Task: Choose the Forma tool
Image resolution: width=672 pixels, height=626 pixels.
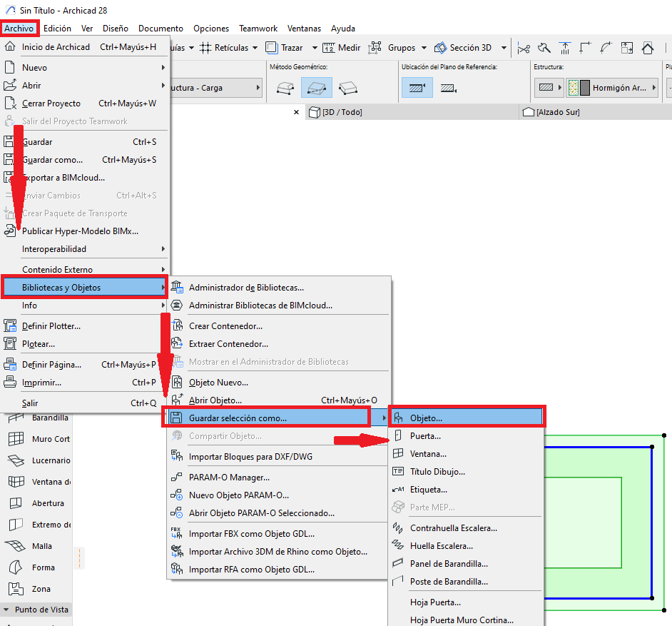Action: (x=41, y=567)
